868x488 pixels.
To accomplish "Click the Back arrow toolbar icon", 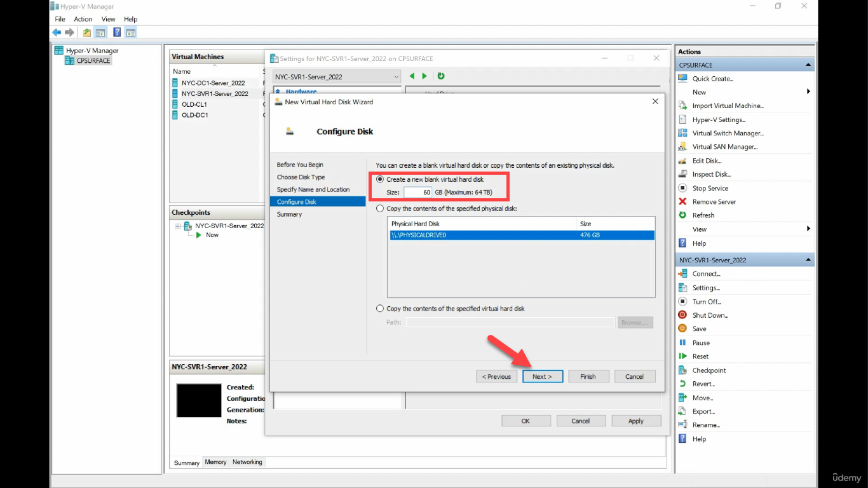I will pyautogui.click(x=57, y=32).
